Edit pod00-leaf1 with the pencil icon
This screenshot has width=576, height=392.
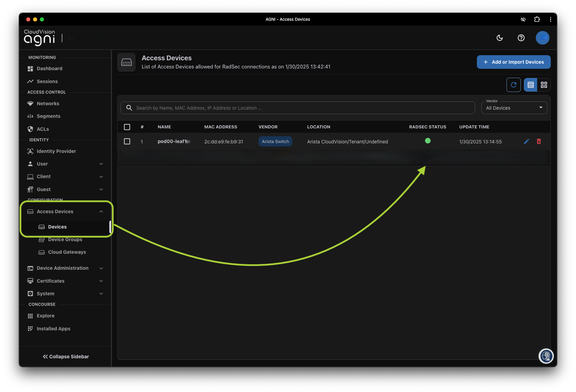click(x=526, y=141)
